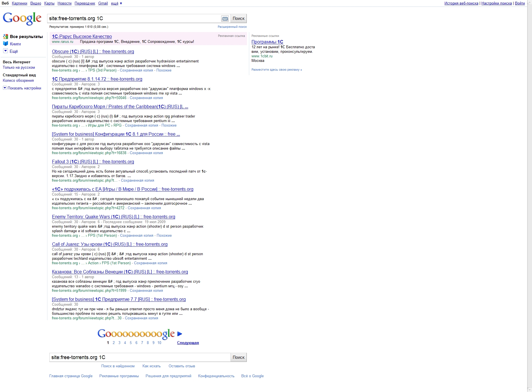Expand Показать настройки arrow
Viewport: 532px width, 392px height.
point(5,88)
